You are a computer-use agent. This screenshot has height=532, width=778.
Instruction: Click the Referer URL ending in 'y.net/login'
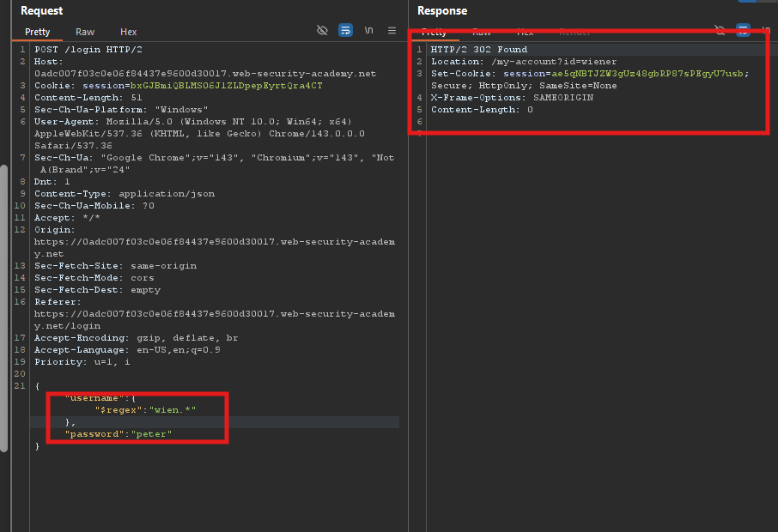(x=215, y=320)
